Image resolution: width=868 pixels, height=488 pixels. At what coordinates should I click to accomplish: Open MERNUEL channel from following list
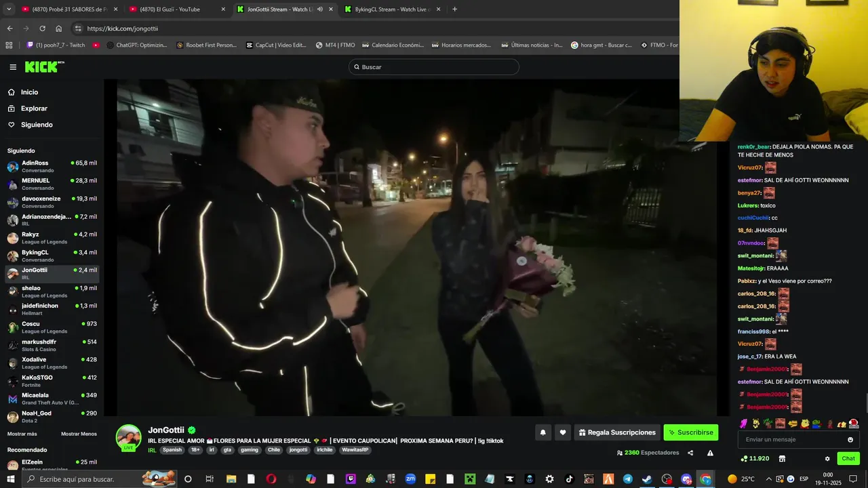[52, 184]
